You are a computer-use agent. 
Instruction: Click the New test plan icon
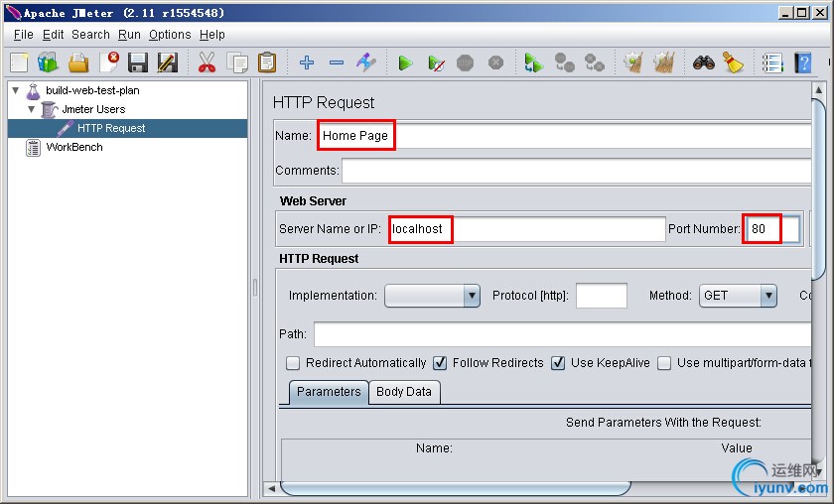click(19, 63)
